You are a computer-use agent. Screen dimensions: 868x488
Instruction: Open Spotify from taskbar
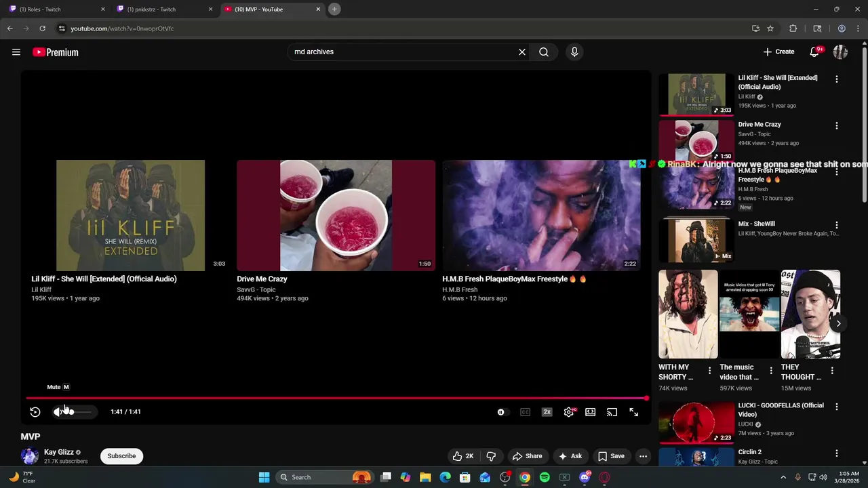point(545,477)
